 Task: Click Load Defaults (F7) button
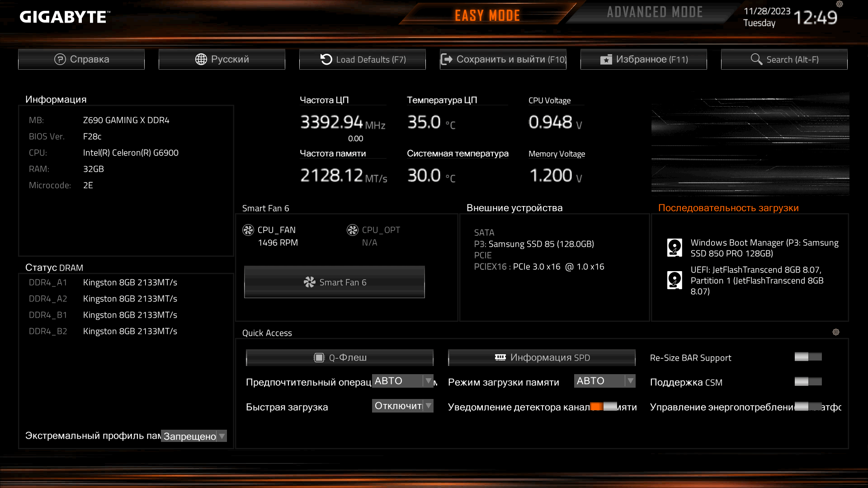pyautogui.click(x=363, y=59)
